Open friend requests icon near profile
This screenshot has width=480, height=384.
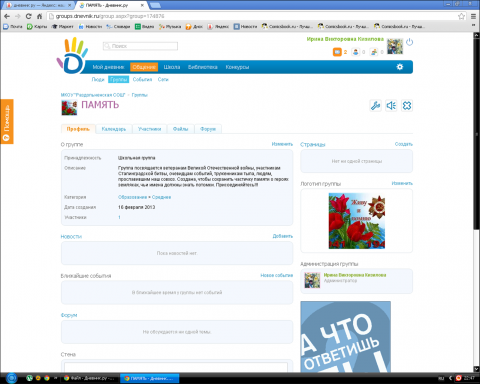356,52
